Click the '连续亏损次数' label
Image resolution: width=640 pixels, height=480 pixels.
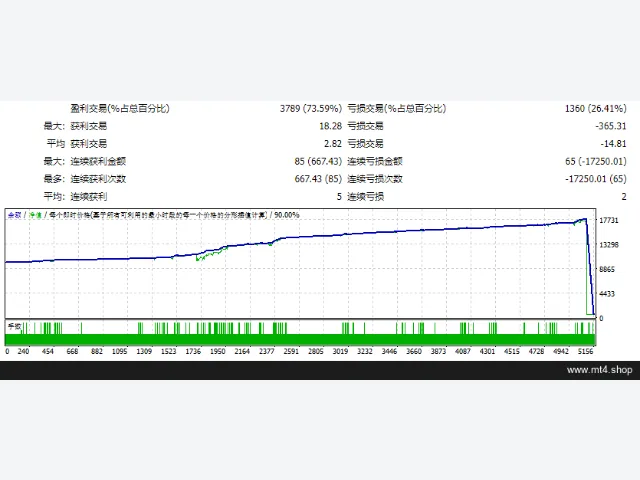(375, 179)
